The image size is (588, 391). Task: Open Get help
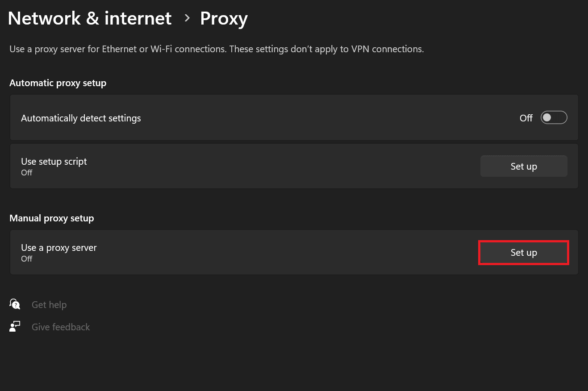49,304
